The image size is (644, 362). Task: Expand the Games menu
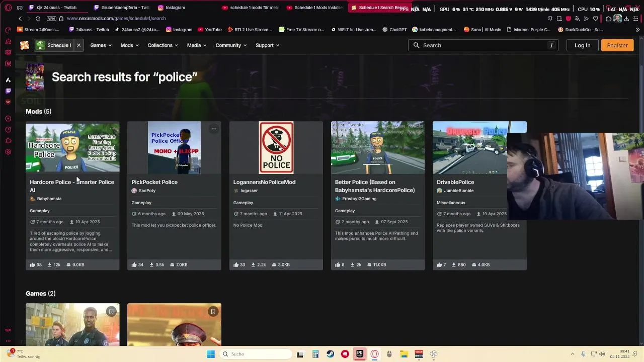101,45
